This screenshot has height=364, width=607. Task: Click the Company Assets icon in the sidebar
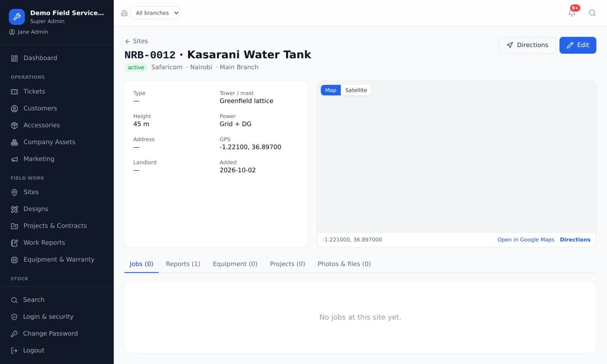(x=14, y=142)
